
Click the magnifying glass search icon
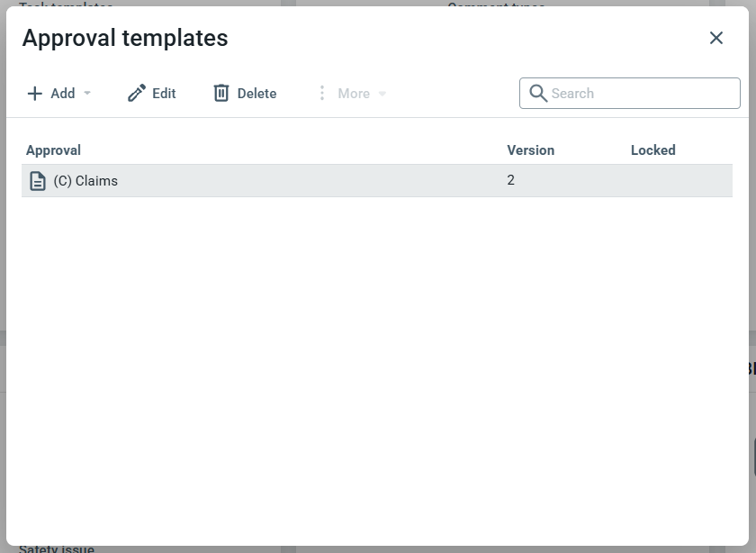pyautogui.click(x=538, y=94)
